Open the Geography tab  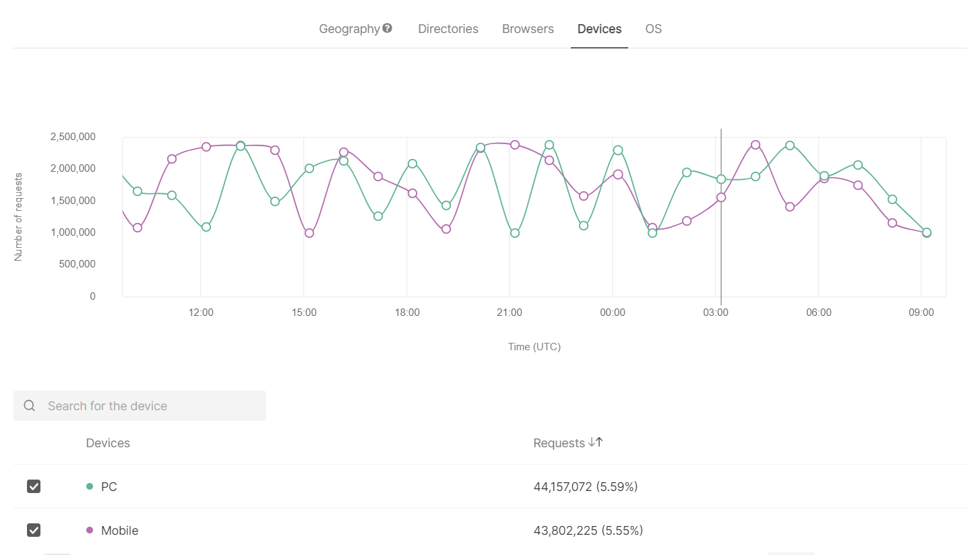349,29
